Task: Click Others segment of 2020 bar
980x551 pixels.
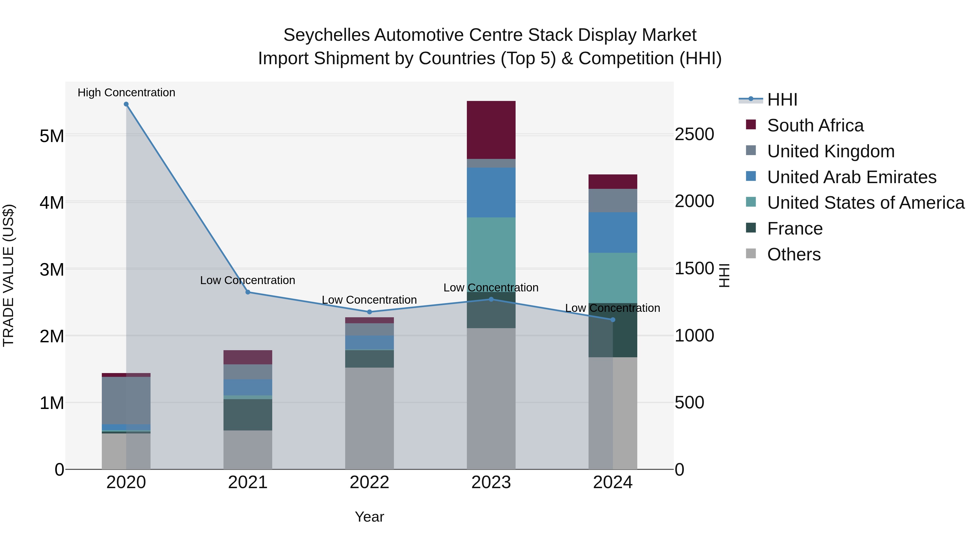Action: pyautogui.click(x=126, y=451)
